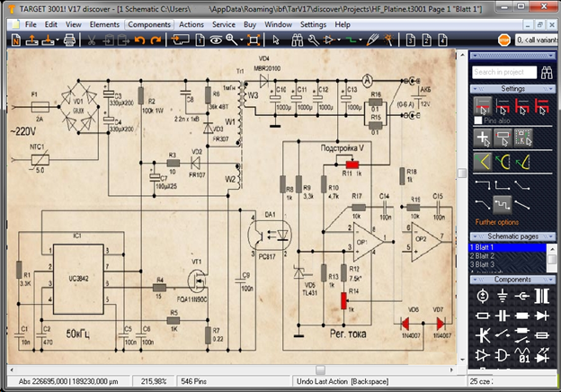Viewport: 561px width, 392px height.
Task: Pick the op-amp symbol in Components palette
Action: (x=483, y=355)
